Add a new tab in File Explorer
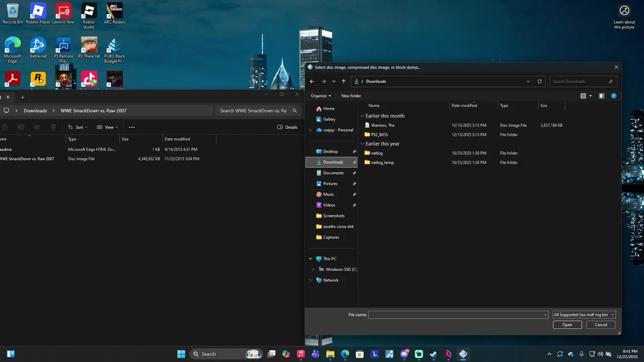Image resolution: width=644 pixels, height=362 pixels. pos(22,97)
